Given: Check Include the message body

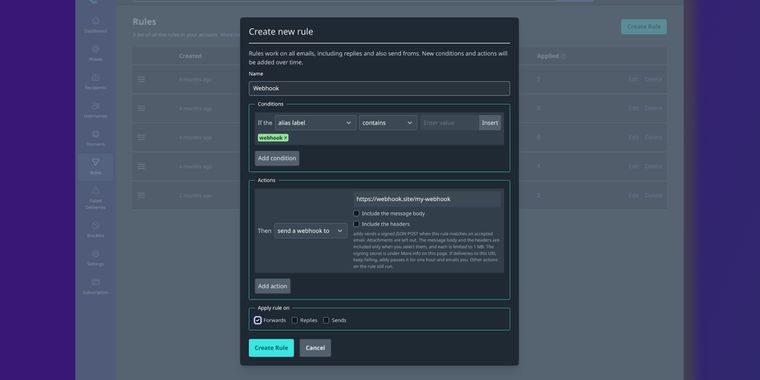Looking at the screenshot, I should [x=356, y=213].
